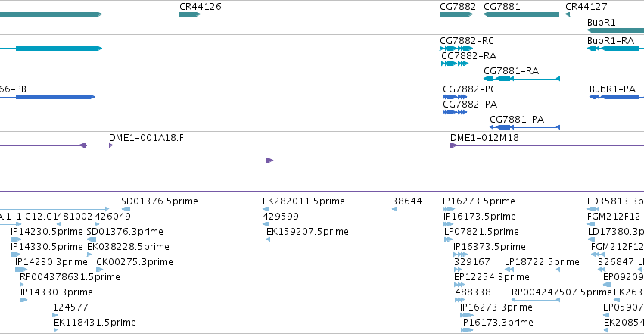Image resolution: width=644 pixels, height=334 pixels.
Task: Click the 124577 feature label
Action: coord(70,307)
